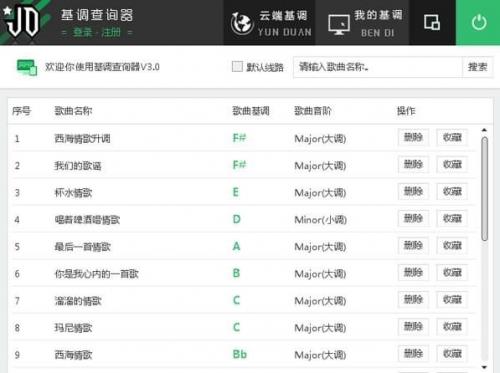Image resolution: width=500 pixels, height=373 pixels.
Task: Click the vertical scrollbar thumb
Action: tap(484, 189)
